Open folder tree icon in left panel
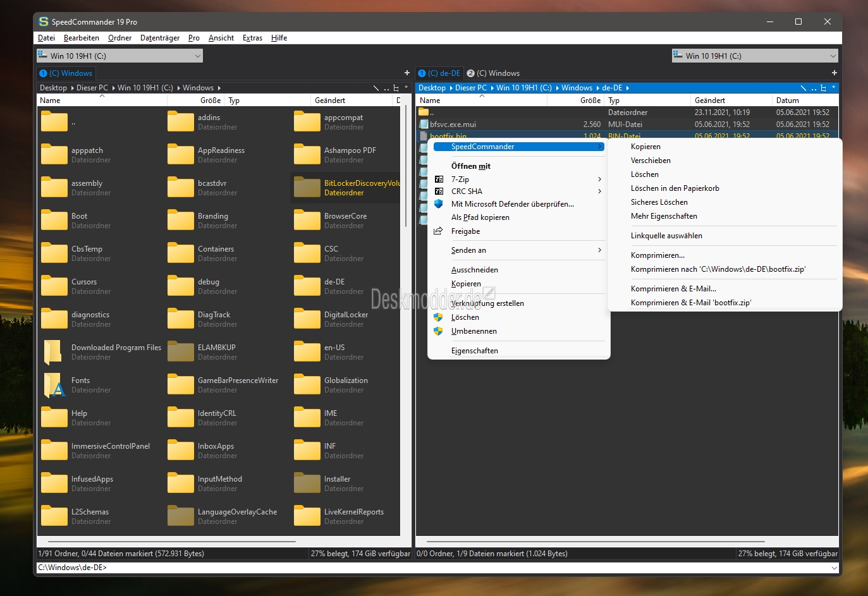This screenshot has width=868, height=596. (396, 88)
